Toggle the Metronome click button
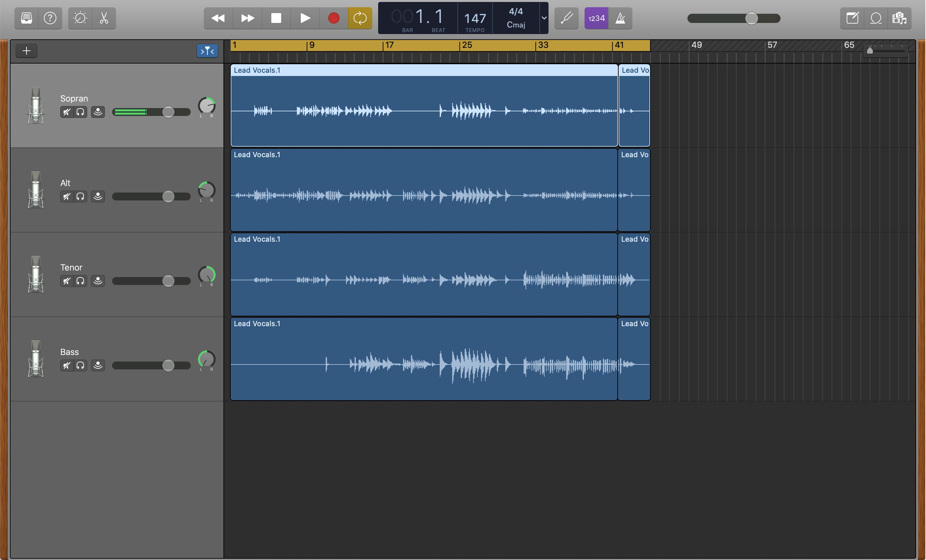 pos(620,18)
